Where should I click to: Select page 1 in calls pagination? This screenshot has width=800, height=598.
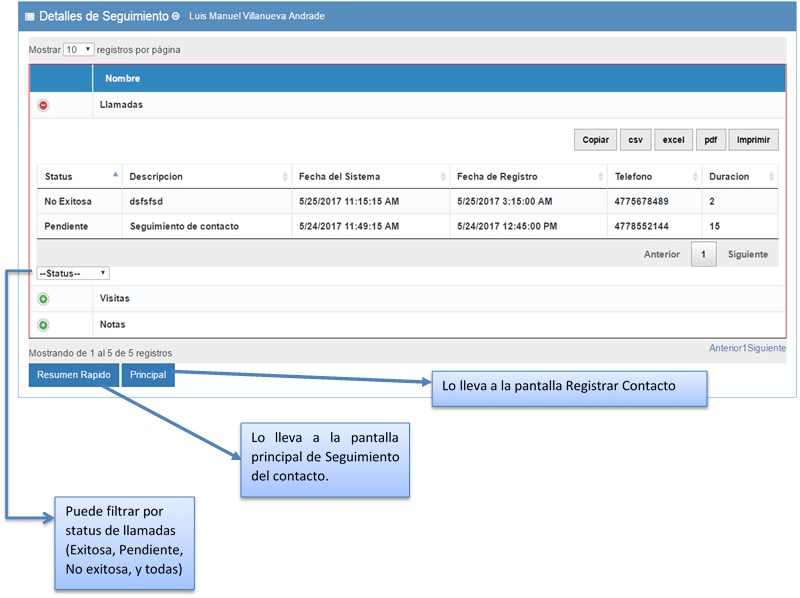point(703,255)
